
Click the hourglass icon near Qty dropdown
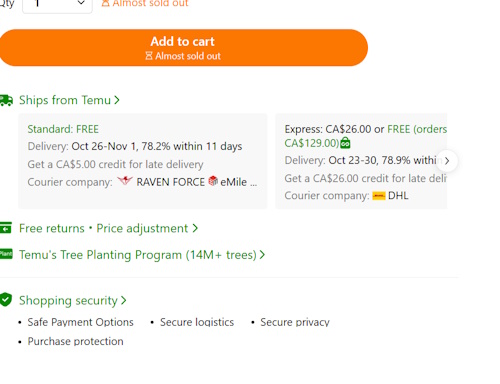[x=105, y=3]
